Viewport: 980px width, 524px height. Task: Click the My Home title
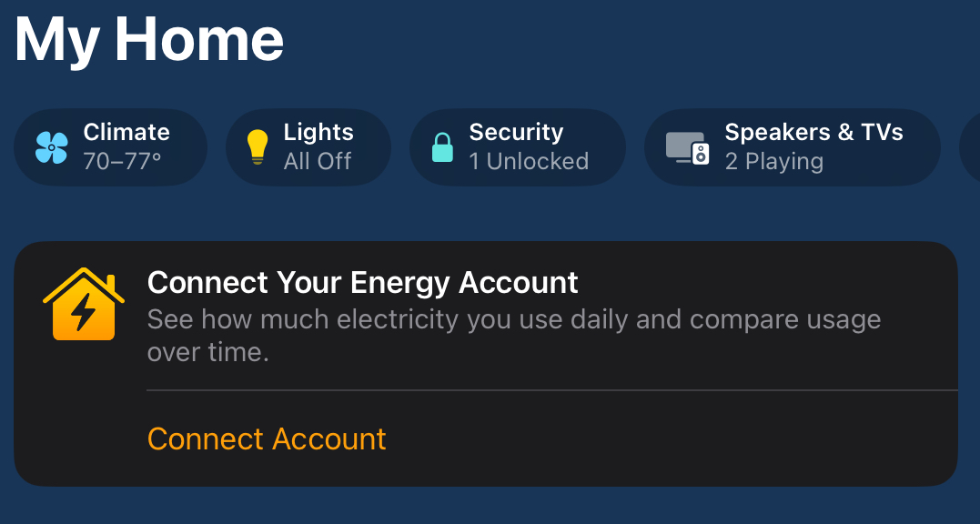pyautogui.click(x=148, y=39)
